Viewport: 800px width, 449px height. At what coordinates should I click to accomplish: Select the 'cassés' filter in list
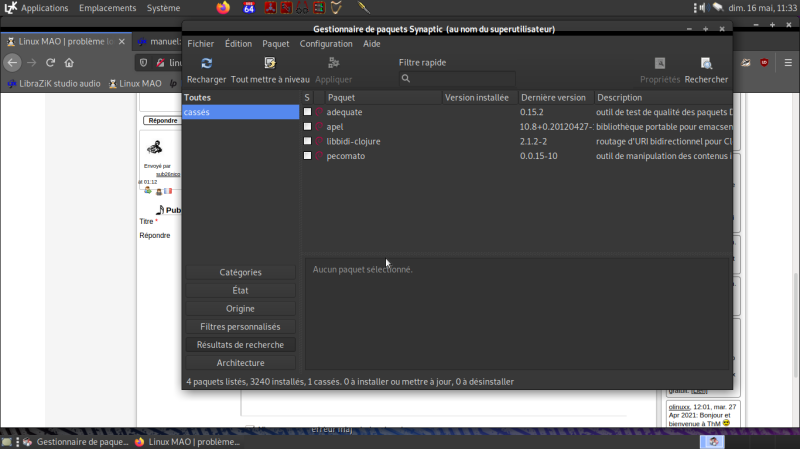[240, 112]
